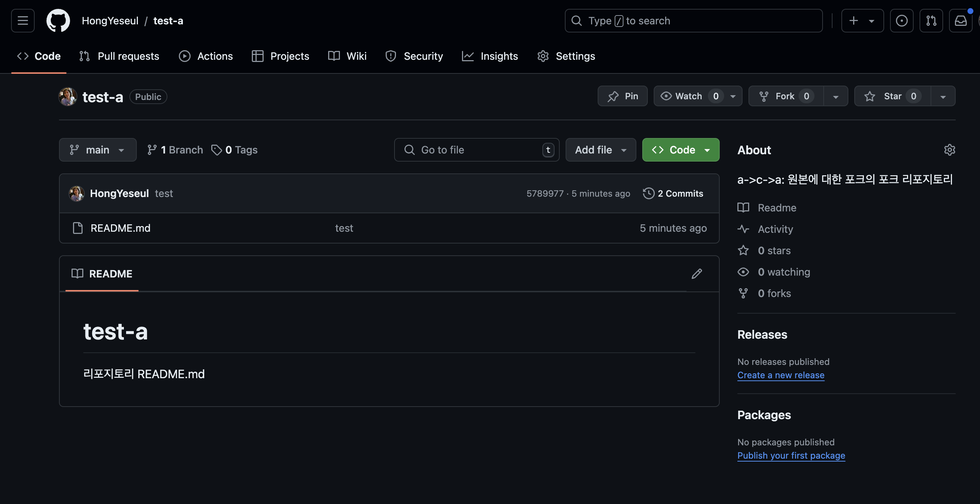Click Publish your first package link
Image resolution: width=980 pixels, height=504 pixels.
click(x=791, y=456)
